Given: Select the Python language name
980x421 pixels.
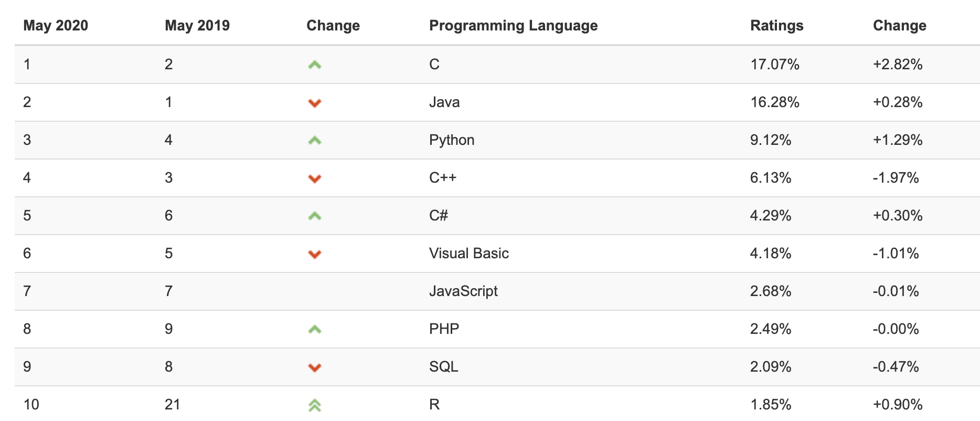Looking at the screenshot, I should click(x=452, y=140).
